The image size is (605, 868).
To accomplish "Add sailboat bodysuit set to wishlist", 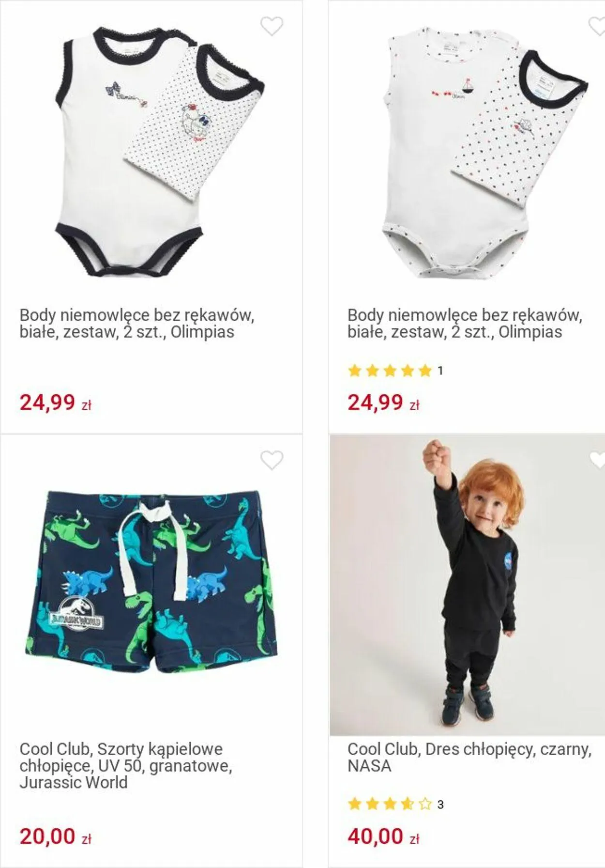I will click(597, 26).
